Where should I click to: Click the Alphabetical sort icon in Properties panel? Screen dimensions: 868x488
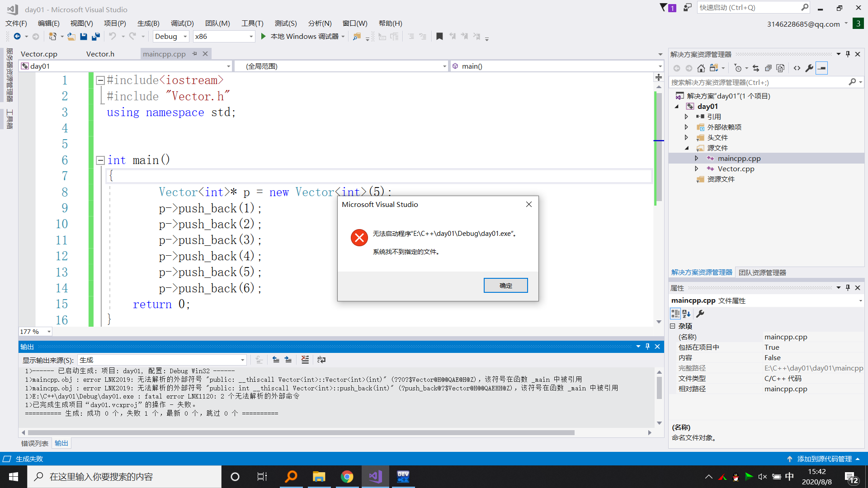pos(687,314)
